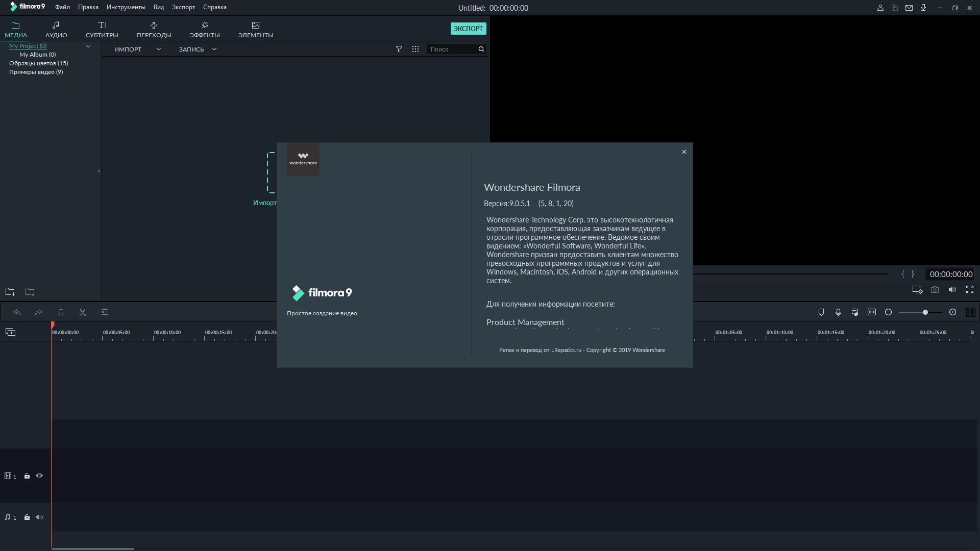Click the red playhead marker
Viewport: 980px width, 551px height.
tap(53, 325)
